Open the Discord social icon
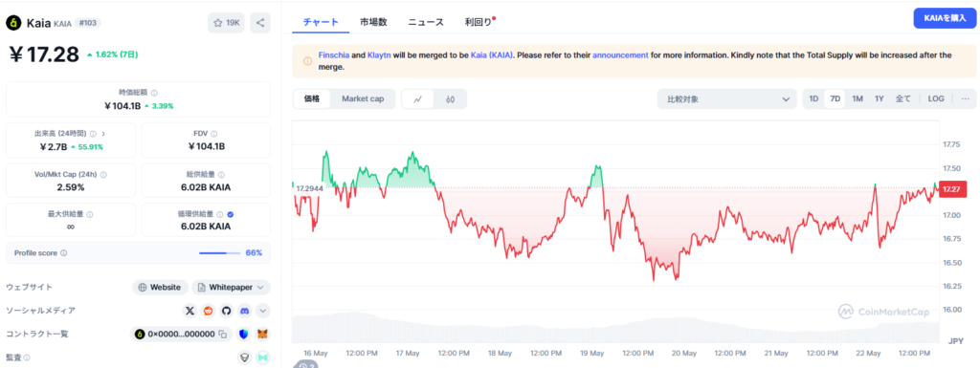The width and height of the screenshot is (980, 368). pyautogui.click(x=244, y=310)
